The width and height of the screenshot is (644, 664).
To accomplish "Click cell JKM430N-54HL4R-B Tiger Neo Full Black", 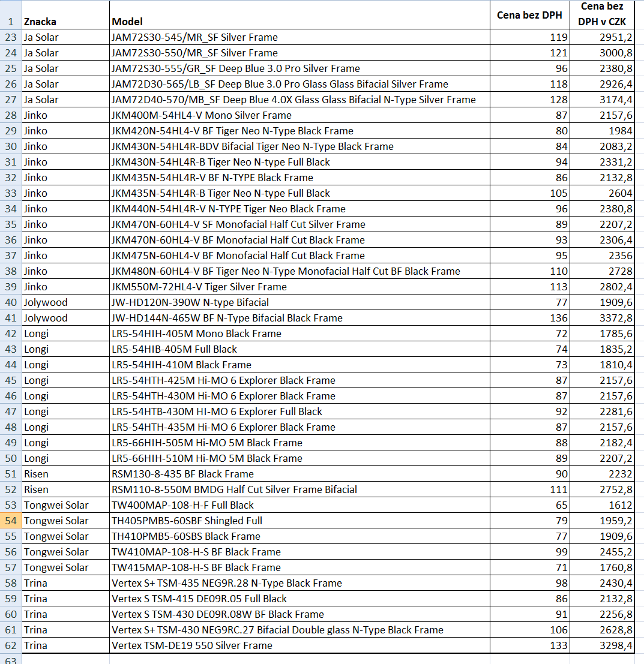I will pos(299,162).
